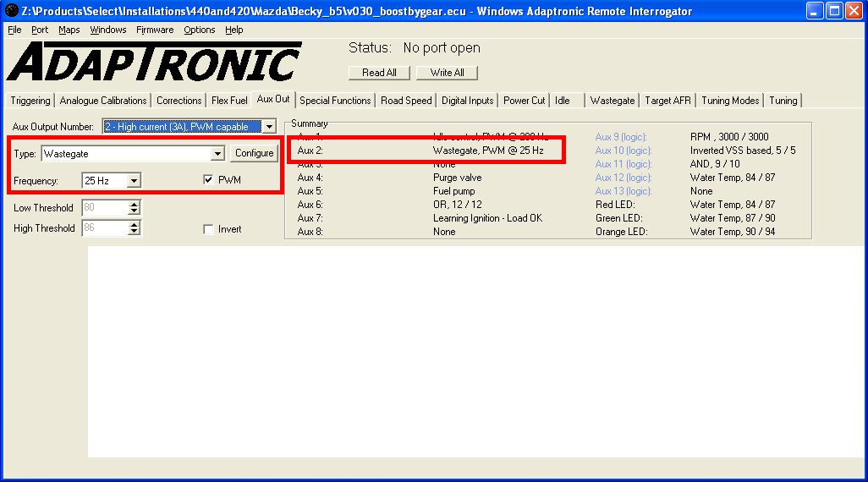868x482 pixels.
Task: Select the Triggering tab
Action: pyautogui.click(x=30, y=101)
